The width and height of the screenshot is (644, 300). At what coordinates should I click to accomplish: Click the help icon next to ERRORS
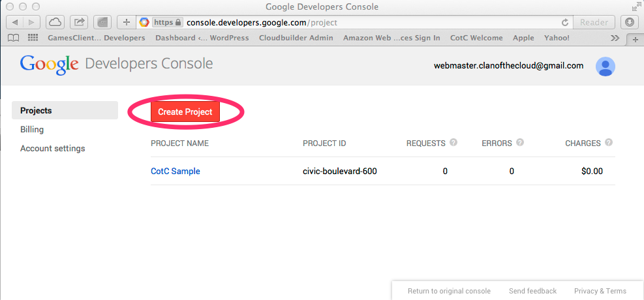pos(520,142)
